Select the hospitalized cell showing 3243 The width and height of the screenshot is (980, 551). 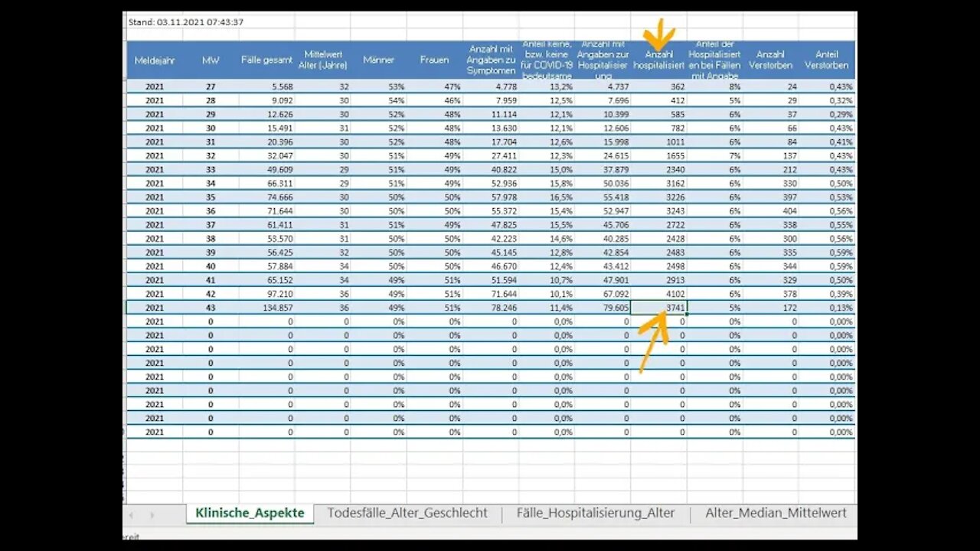(658, 211)
